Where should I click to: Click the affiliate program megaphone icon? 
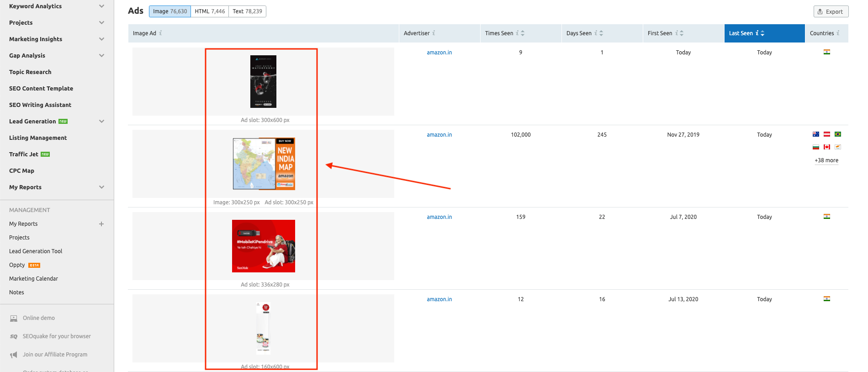coord(14,355)
